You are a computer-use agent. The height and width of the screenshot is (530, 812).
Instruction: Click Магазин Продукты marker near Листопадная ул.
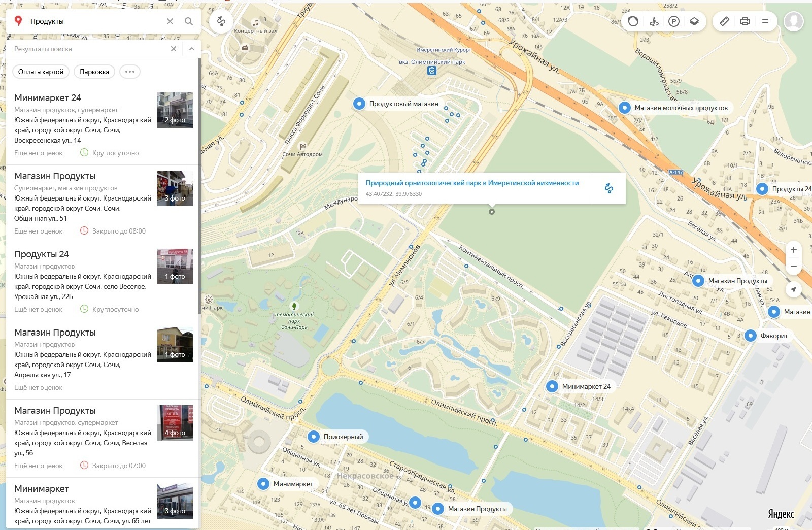click(698, 281)
